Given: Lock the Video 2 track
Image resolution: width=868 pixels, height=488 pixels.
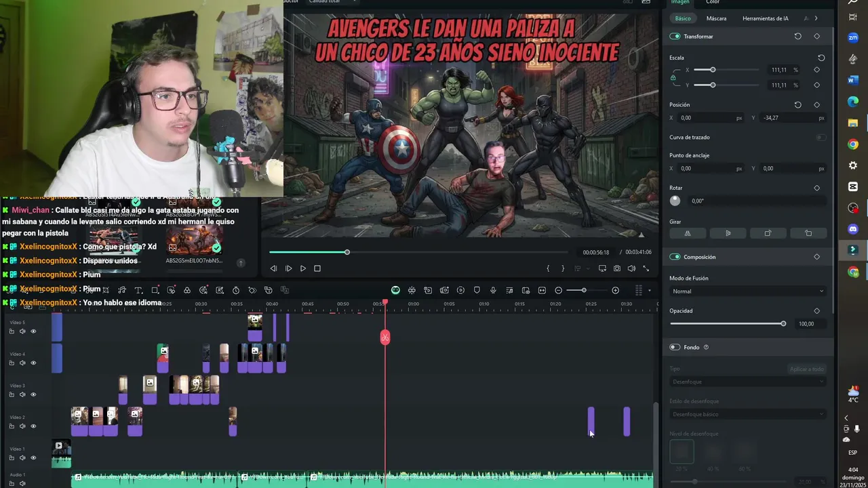Looking at the screenshot, I should (x=12, y=426).
